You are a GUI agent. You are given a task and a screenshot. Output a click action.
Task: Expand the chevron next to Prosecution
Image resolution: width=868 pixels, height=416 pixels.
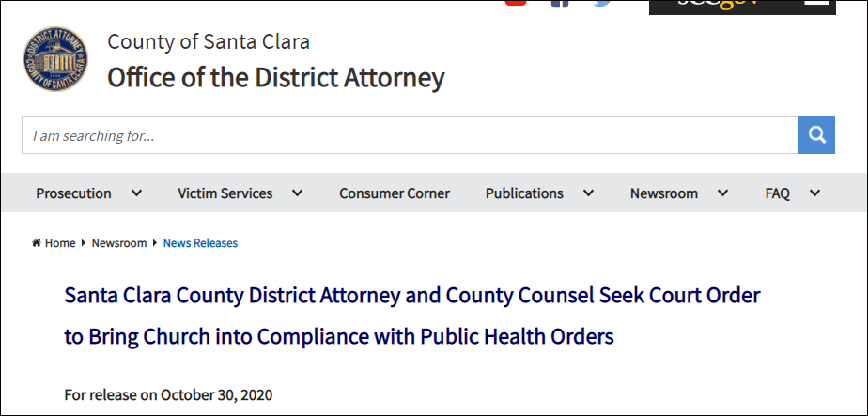[136, 193]
